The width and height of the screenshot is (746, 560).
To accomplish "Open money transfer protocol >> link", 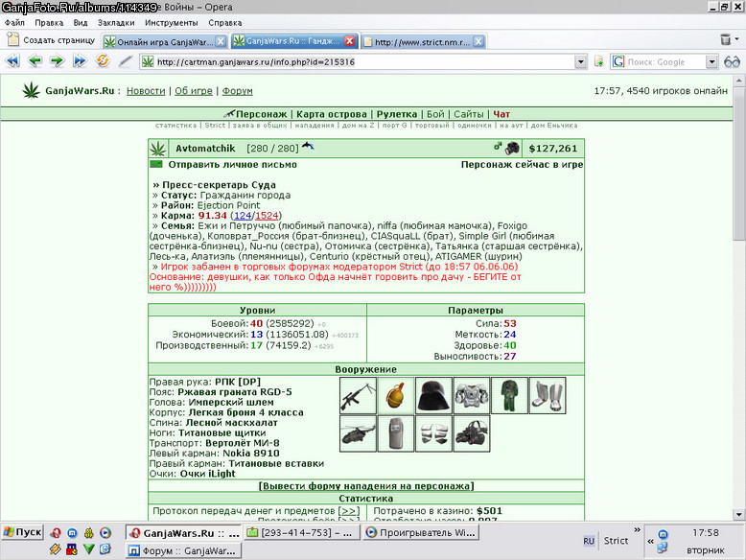I will click(x=349, y=511).
